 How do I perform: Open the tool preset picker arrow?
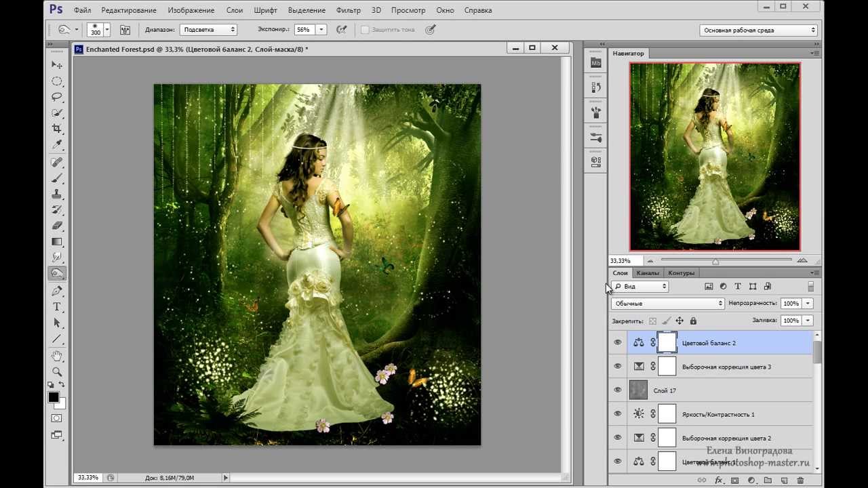77,30
